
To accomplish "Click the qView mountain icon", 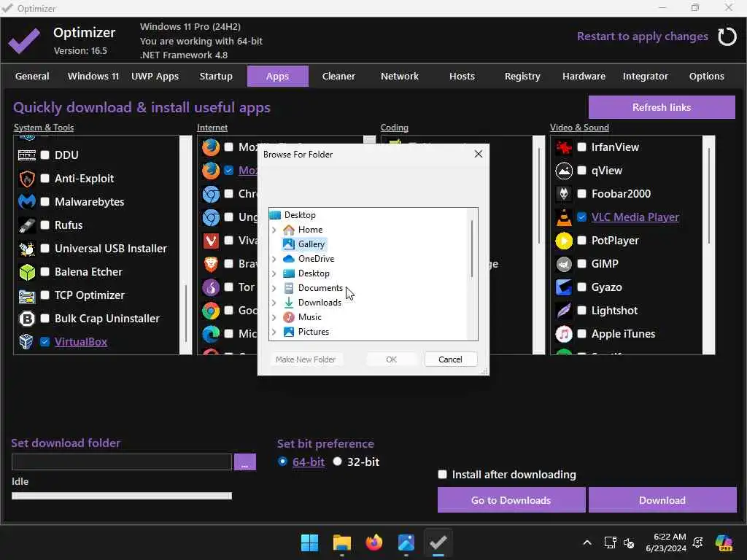I will pos(564,171).
